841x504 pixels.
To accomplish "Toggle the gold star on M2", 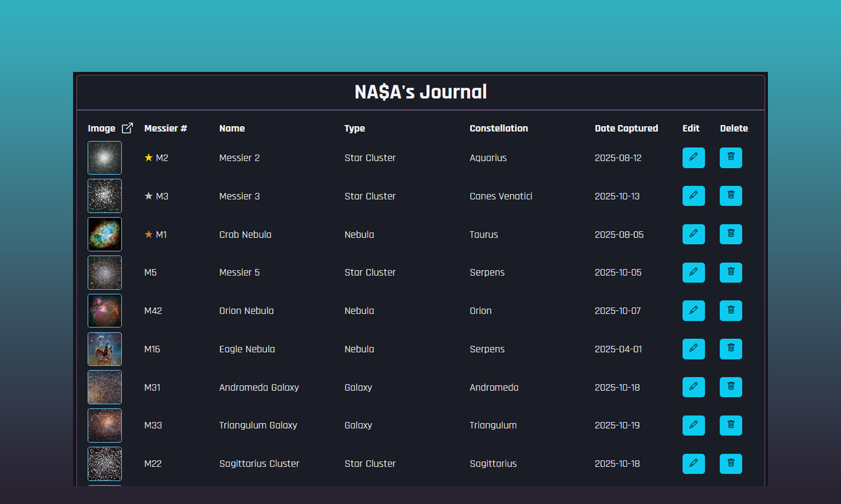I will pos(148,158).
